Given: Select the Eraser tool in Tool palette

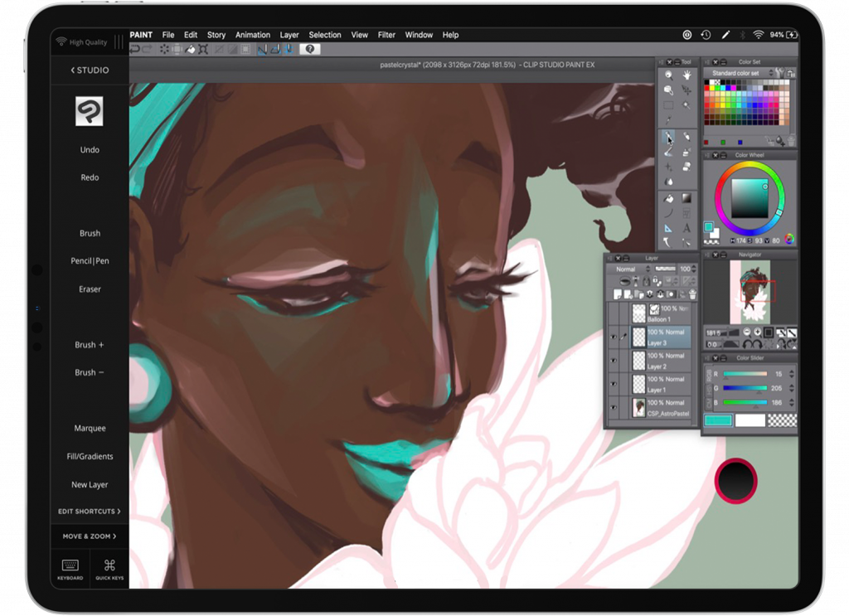Looking at the screenshot, I should point(686,167).
